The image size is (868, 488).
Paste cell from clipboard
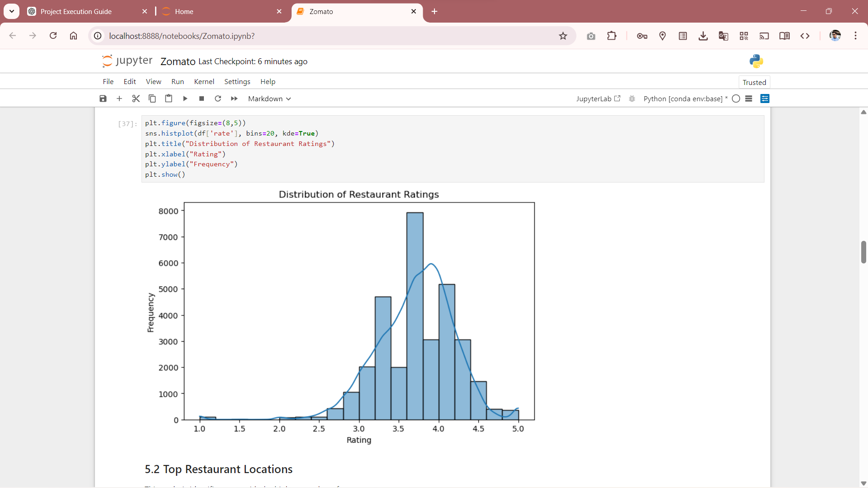[x=169, y=99]
